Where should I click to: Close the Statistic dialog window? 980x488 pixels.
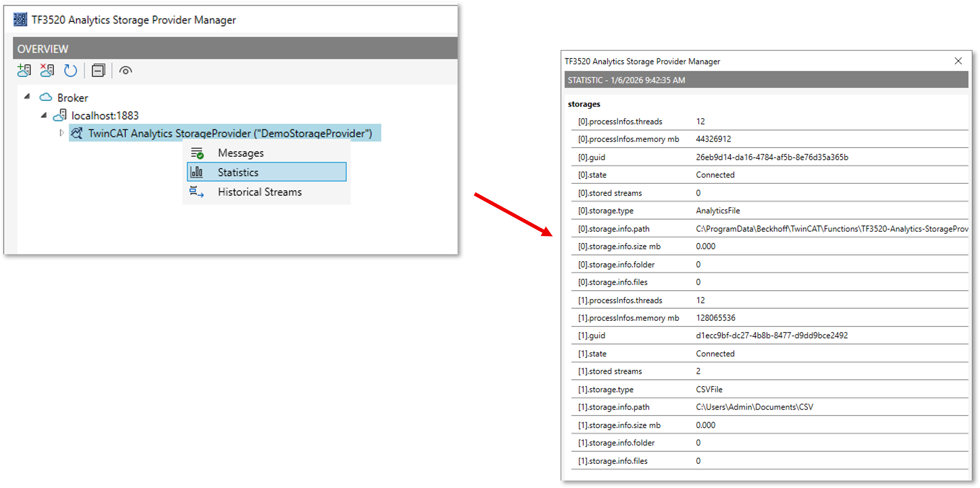(958, 61)
